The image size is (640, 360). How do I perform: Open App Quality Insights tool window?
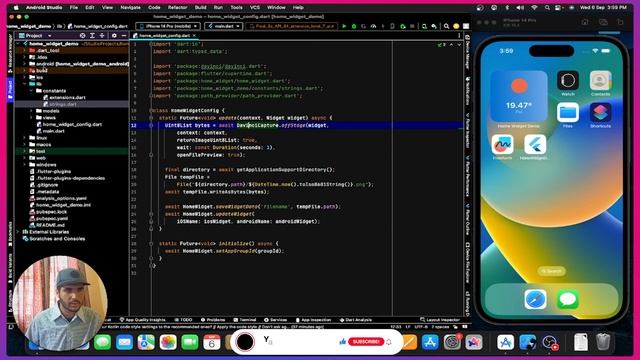[142, 320]
